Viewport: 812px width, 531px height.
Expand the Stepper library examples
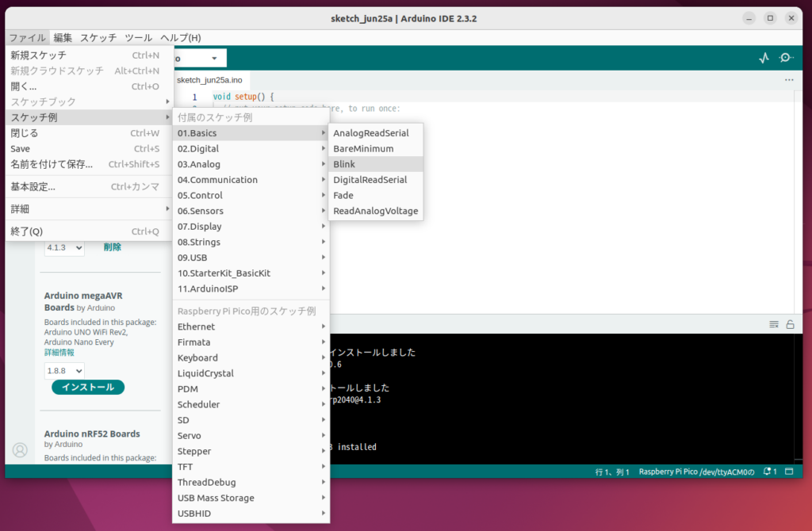tap(251, 451)
